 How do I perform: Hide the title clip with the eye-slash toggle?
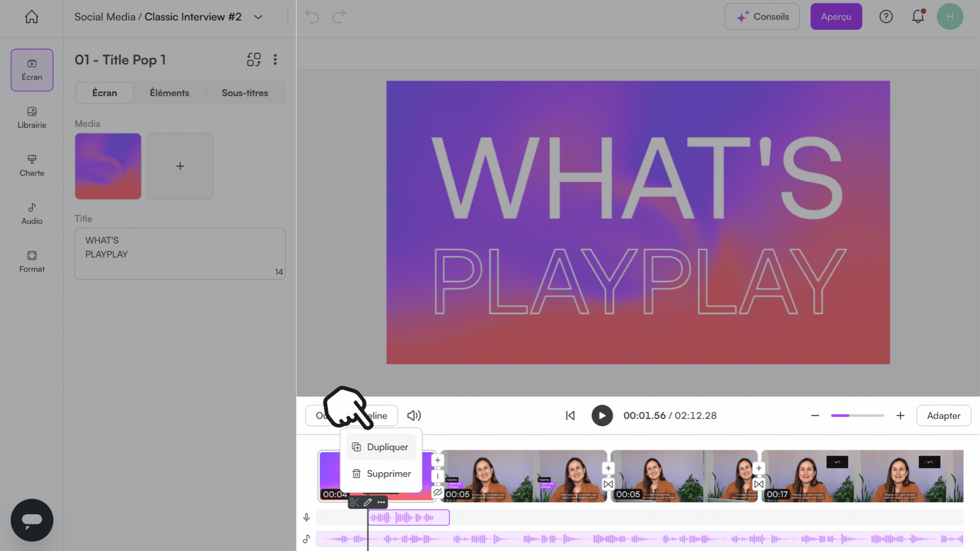point(437,493)
